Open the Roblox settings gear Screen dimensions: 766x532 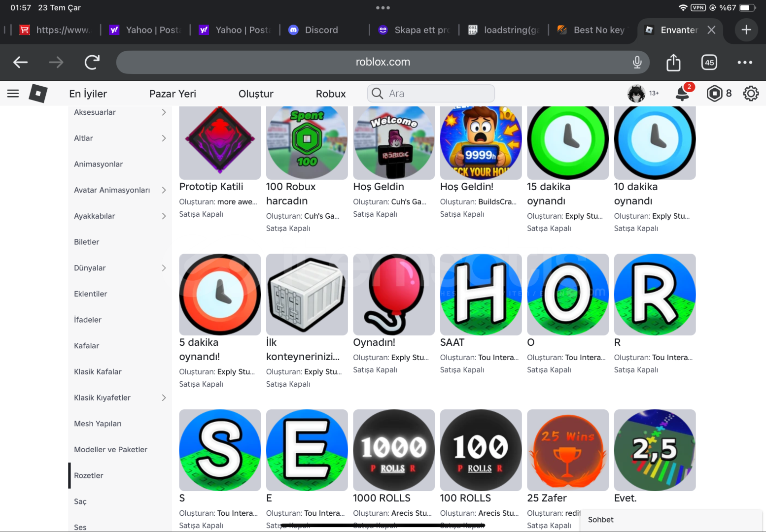click(x=751, y=93)
